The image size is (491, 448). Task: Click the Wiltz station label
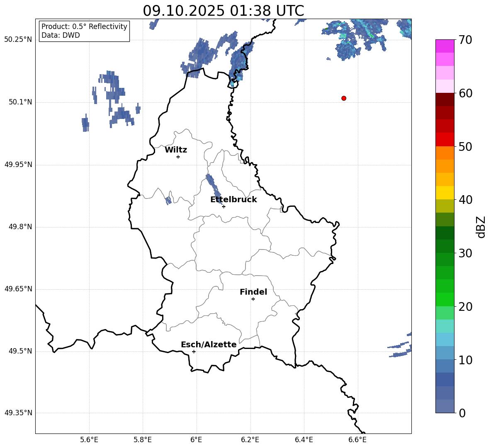click(176, 150)
